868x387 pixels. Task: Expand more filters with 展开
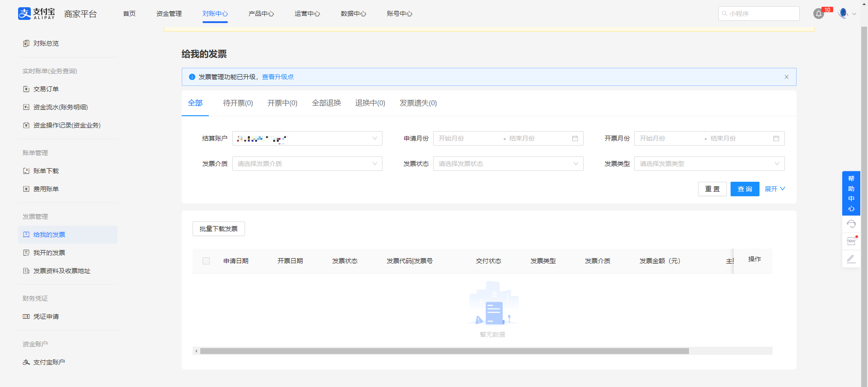pyautogui.click(x=774, y=189)
